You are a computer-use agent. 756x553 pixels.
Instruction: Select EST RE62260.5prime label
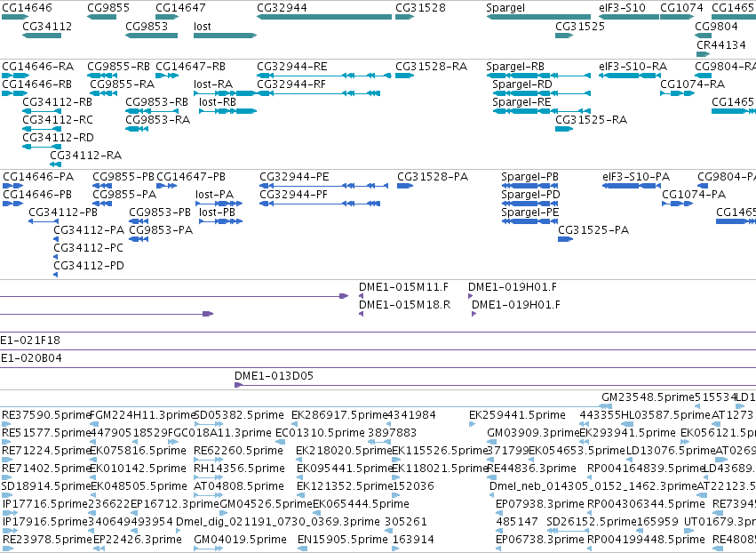pos(238,451)
